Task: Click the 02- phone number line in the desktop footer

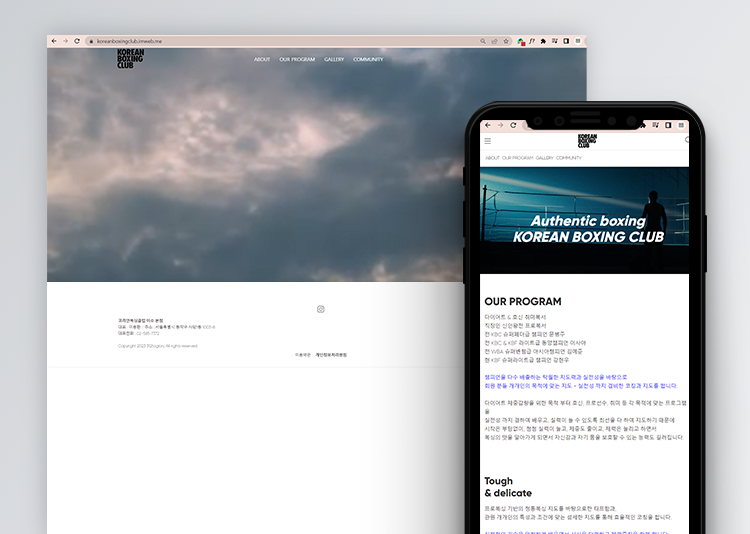Action: click(x=139, y=334)
